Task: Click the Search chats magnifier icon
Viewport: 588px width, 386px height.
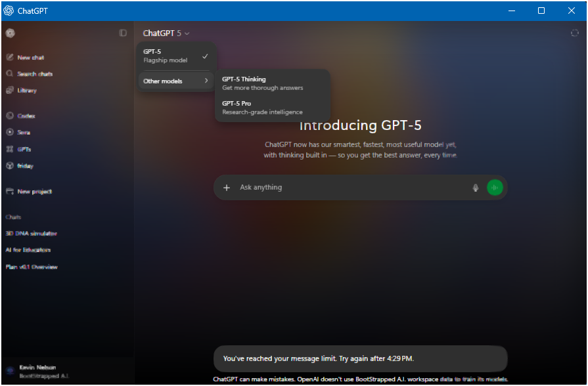Action: coord(10,74)
